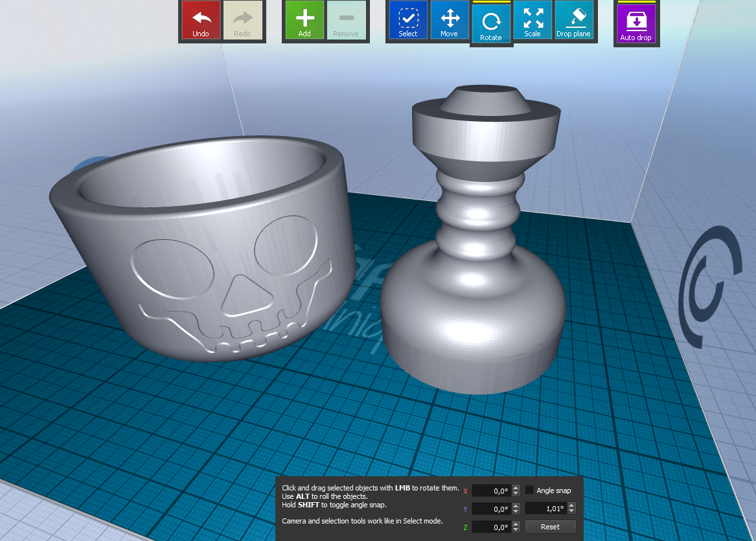Click the Y rotation value field

point(492,509)
